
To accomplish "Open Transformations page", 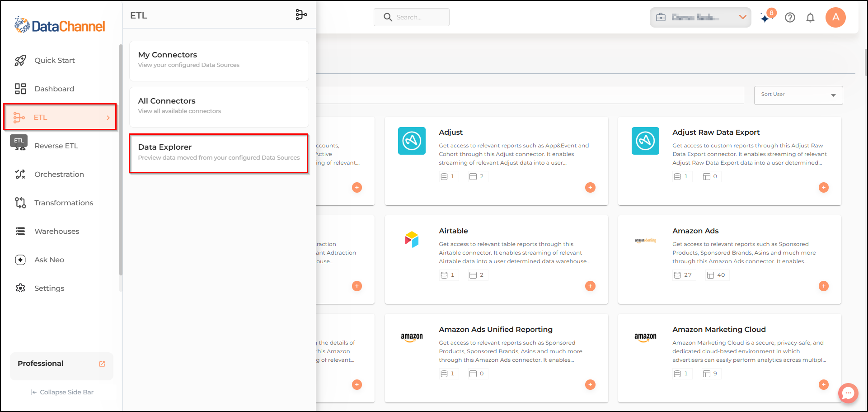I will 64,203.
